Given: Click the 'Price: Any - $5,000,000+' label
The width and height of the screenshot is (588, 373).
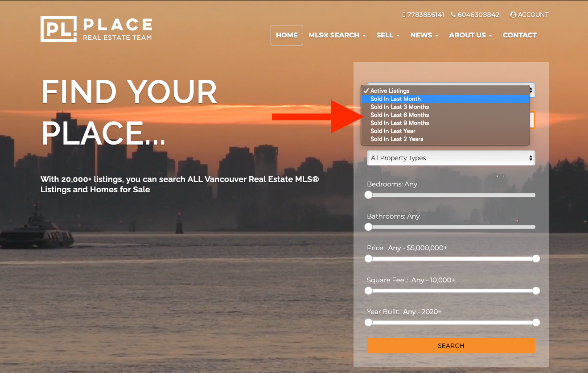Looking at the screenshot, I should click(407, 248).
